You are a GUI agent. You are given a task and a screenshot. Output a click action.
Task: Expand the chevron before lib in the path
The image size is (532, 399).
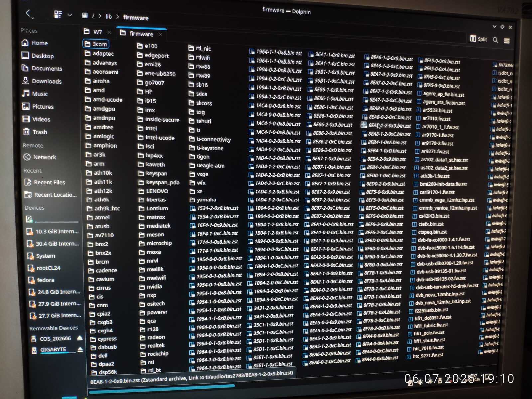(x=100, y=16)
